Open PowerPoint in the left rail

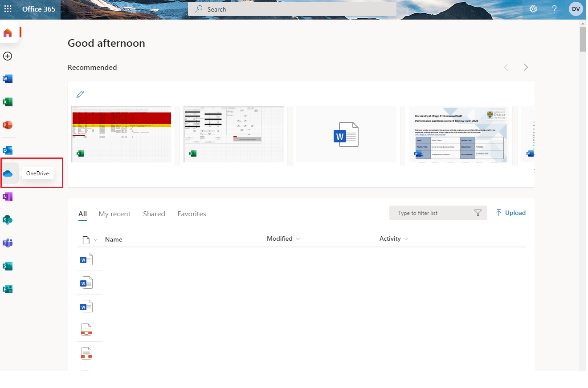[x=8, y=125]
